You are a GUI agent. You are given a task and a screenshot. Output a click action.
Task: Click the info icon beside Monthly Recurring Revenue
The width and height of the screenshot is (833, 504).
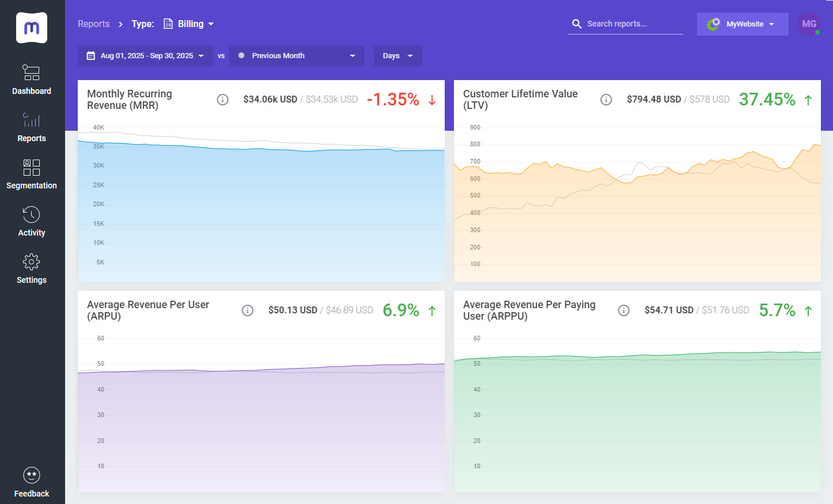tap(223, 99)
